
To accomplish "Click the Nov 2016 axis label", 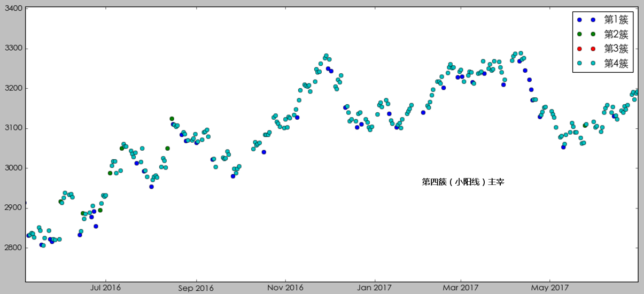I will point(285,288).
